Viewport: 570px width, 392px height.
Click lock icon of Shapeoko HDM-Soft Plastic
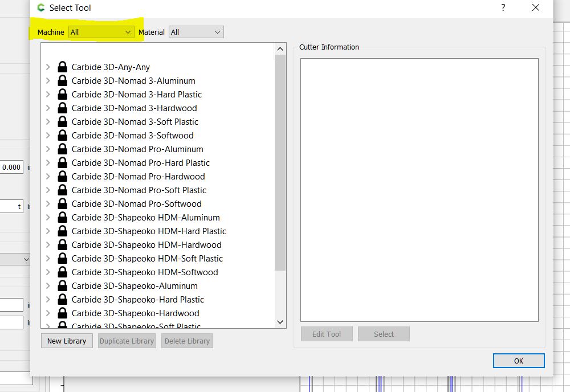pyautogui.click(x=63, y=258)
